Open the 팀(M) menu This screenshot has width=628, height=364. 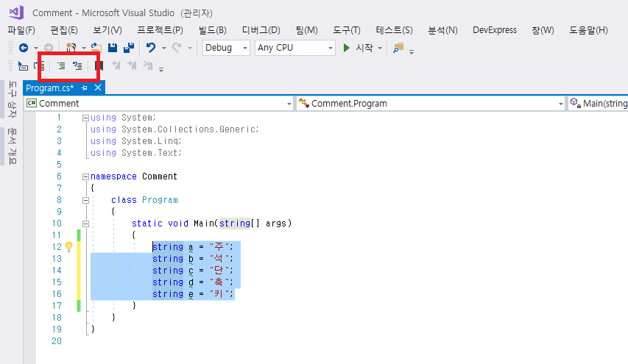307,30
